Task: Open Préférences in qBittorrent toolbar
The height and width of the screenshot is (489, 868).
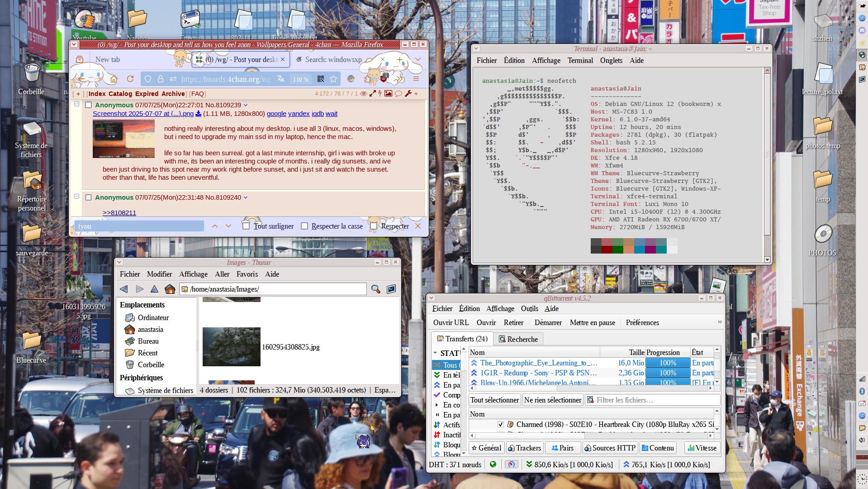Action: point(642,322)
